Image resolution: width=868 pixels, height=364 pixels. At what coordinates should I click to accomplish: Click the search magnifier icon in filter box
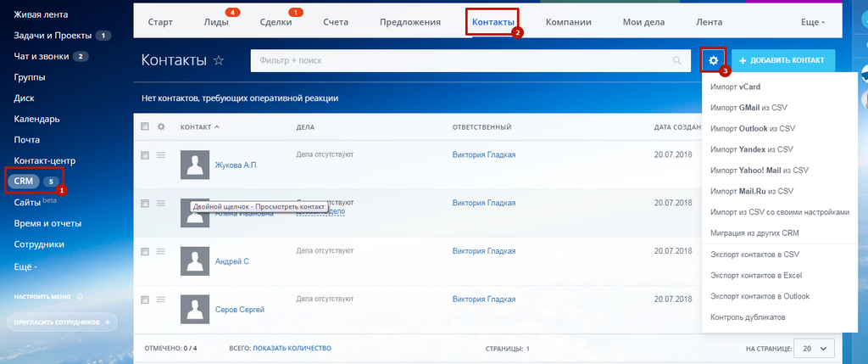pos(676,60)
